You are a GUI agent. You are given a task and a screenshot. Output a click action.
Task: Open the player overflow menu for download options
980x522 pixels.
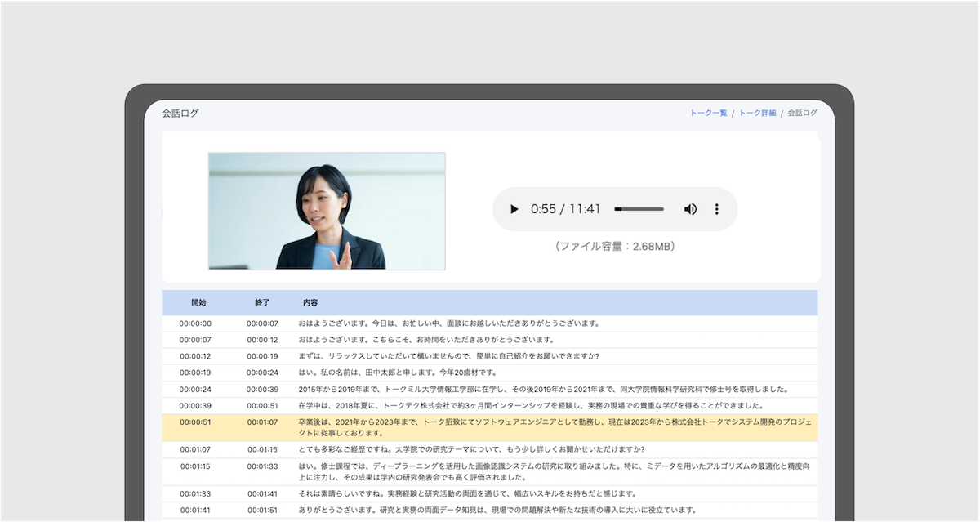pyautogui.click(x=716, y=209)
